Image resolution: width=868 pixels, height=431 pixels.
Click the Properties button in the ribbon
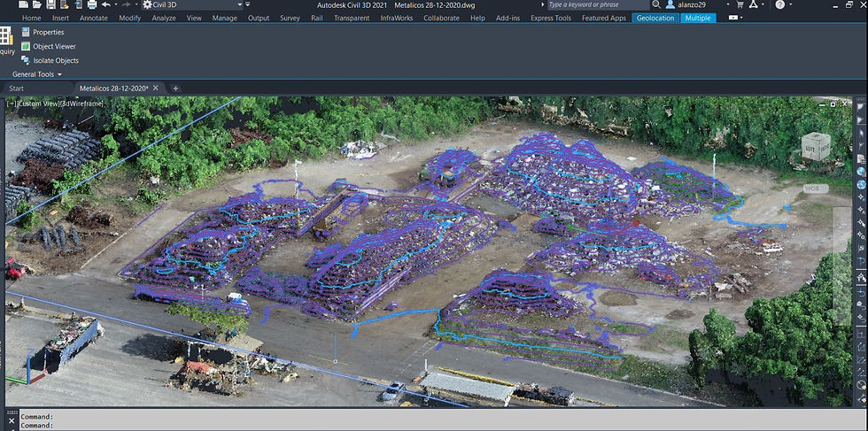coord(43,32)
